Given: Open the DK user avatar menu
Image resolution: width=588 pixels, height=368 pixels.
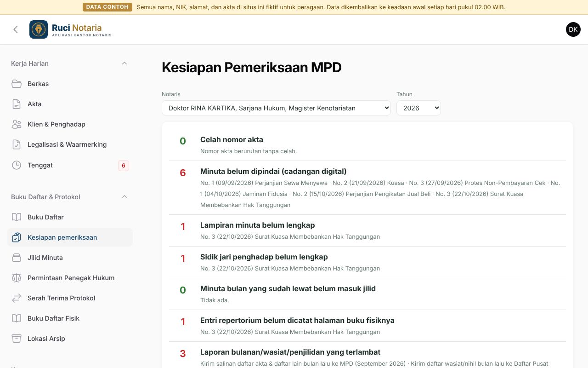Looking at the screenshot, I should [573, 29].
